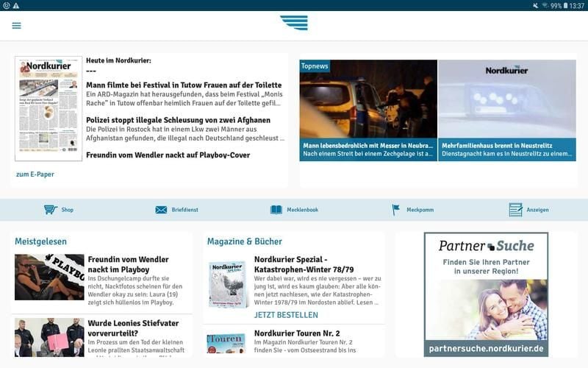Open the Nordkurier e-paper front page thumbnail
This screenshot has height=368, width=588.
49,108
